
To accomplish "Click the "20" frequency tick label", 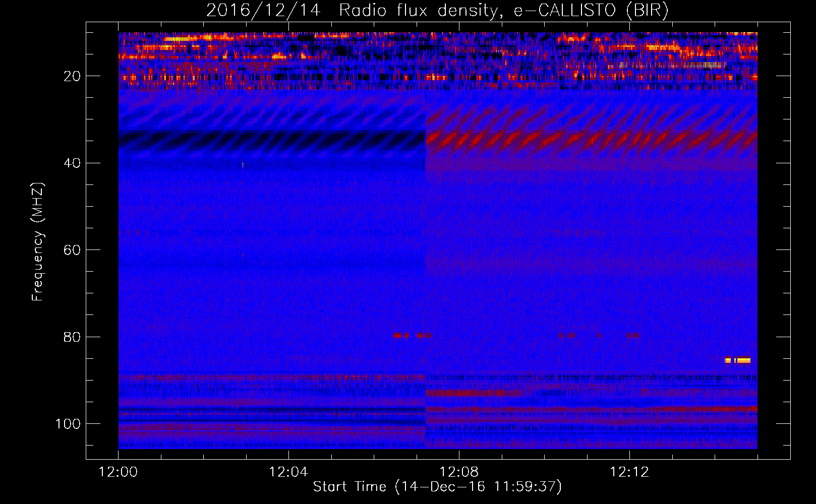I will coord(72,77).
